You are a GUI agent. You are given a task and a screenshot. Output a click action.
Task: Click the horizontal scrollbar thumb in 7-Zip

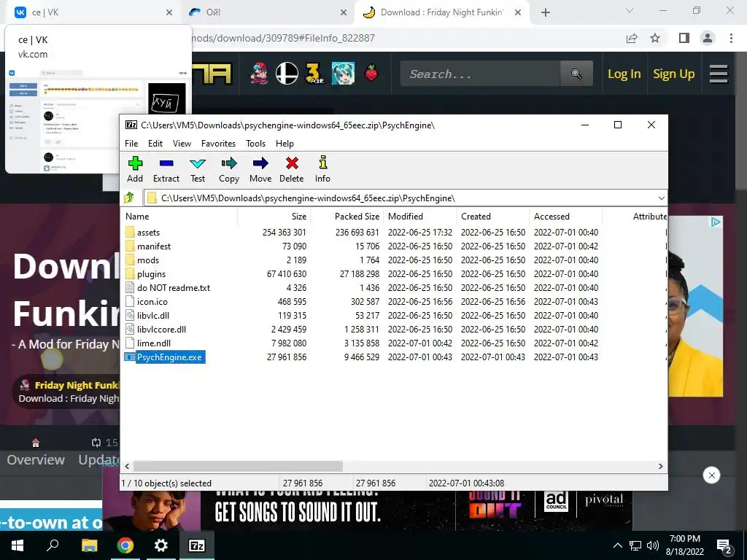(238, 466)
